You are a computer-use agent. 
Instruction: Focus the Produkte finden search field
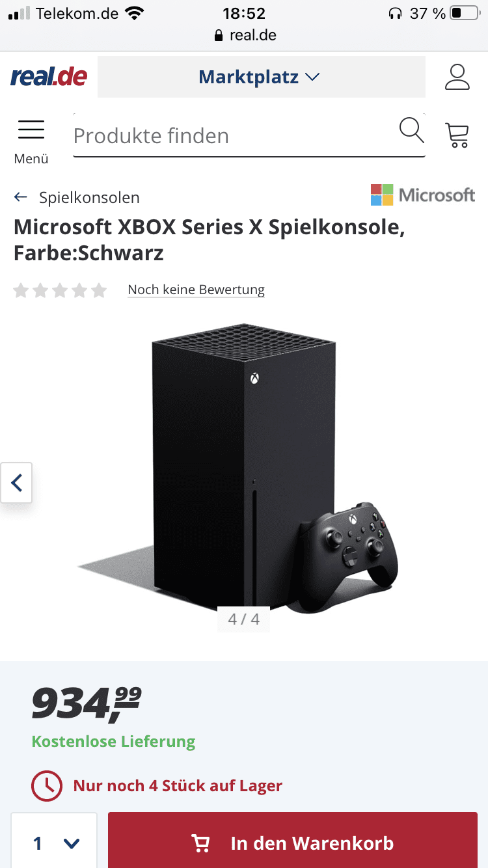[x=234, y=135]
